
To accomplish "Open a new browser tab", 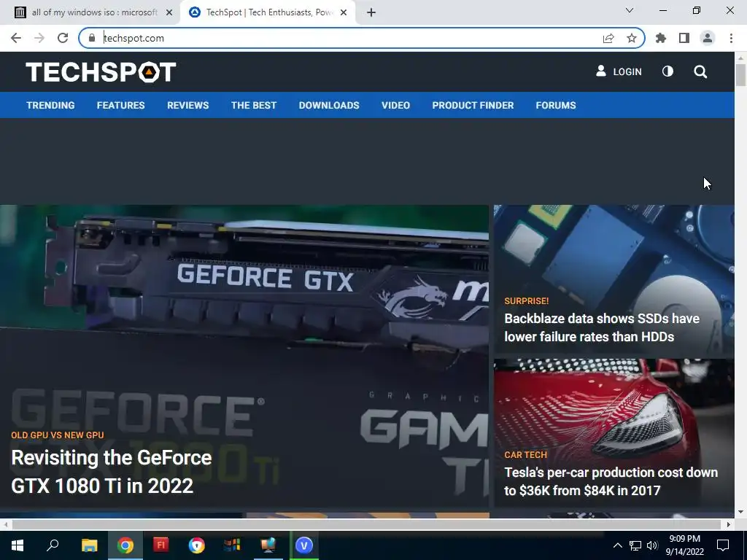I will [x=371, y=12].
